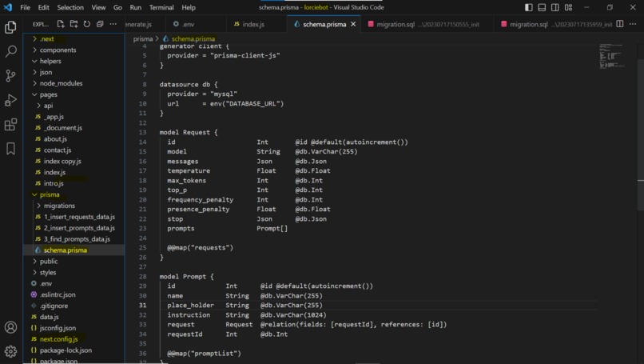Switch to migration.sql 20230717150555_init tab
Screen dimensions: 644x364
pyautogui.click(x=427, y=24)
